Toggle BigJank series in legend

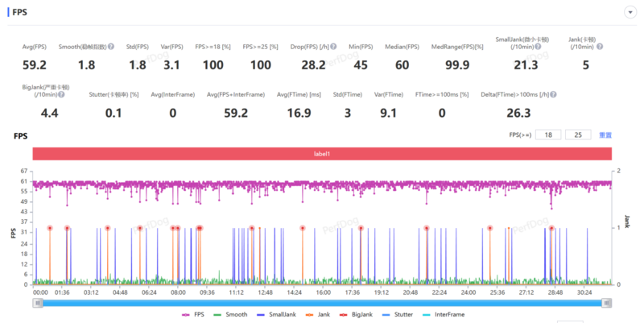356,314
